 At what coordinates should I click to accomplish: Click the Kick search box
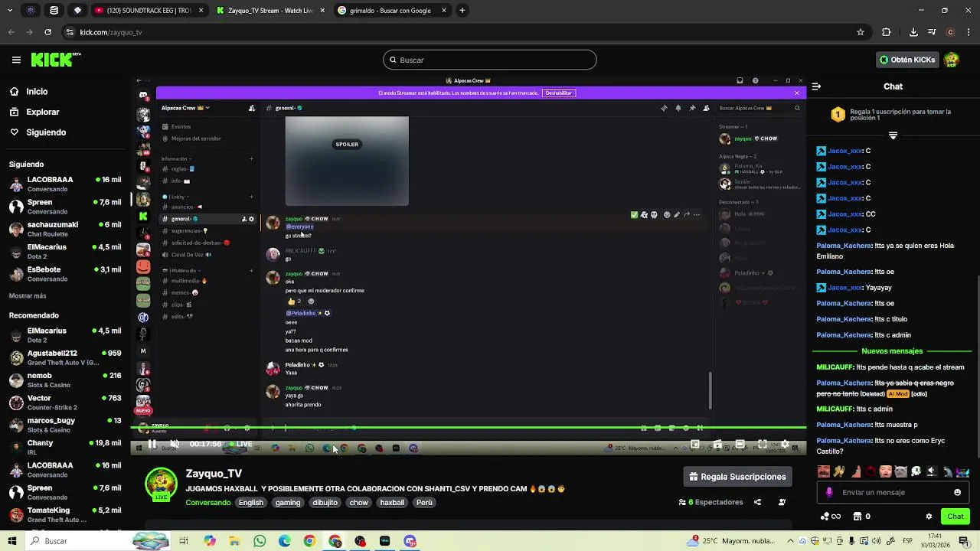point(490,60)
